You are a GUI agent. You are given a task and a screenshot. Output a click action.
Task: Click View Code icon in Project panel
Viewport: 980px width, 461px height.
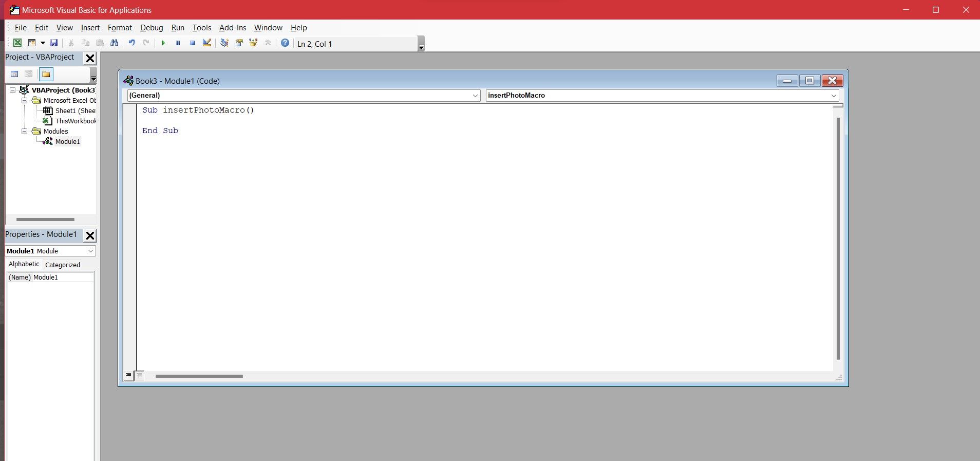(14, 74)
